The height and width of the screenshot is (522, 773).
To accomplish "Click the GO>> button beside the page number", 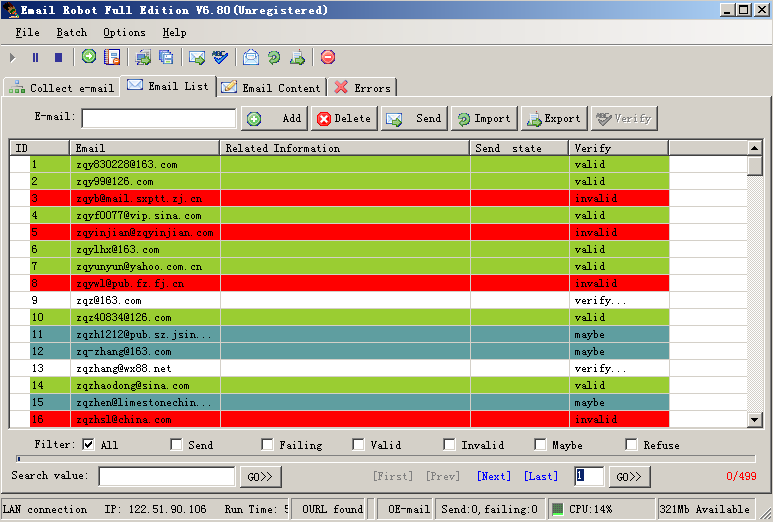I will (x=630, y=477).
